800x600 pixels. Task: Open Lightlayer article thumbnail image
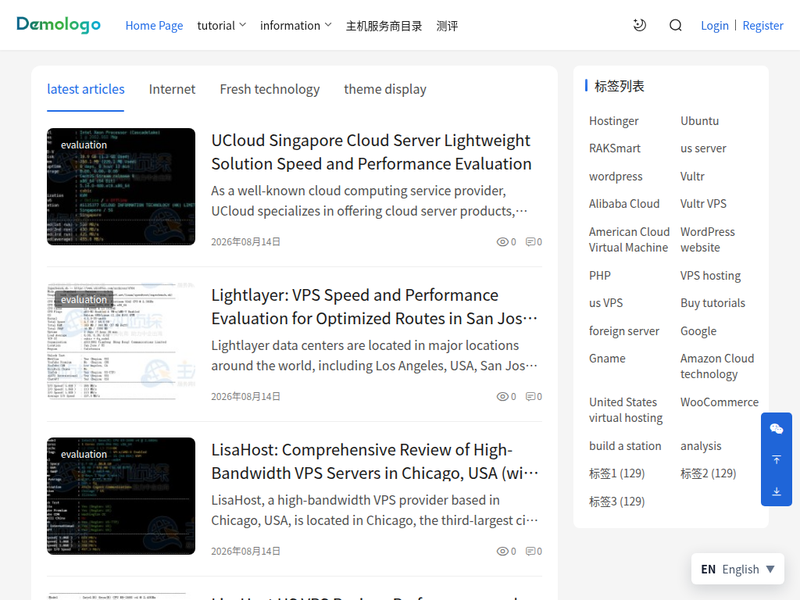[x=121, y=341]
